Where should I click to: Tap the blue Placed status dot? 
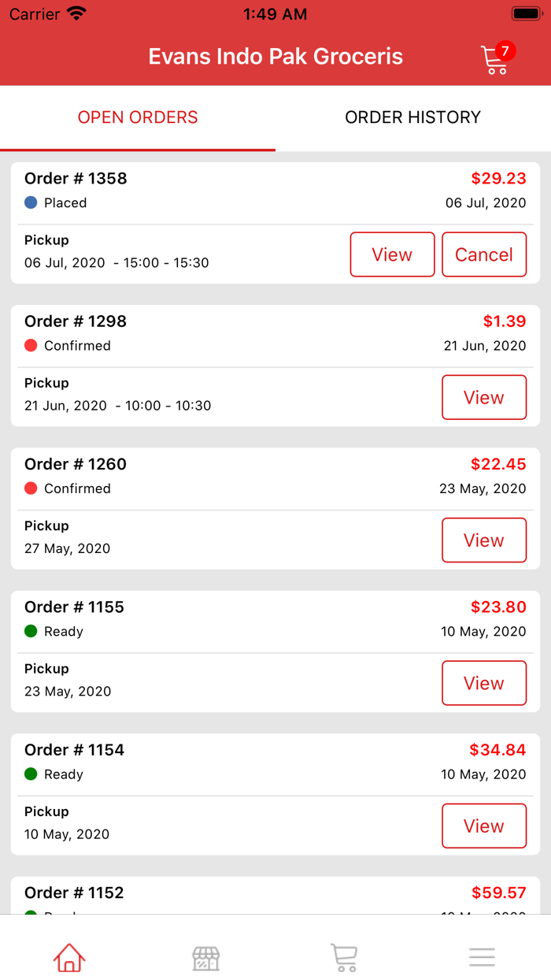click(31, 202)
